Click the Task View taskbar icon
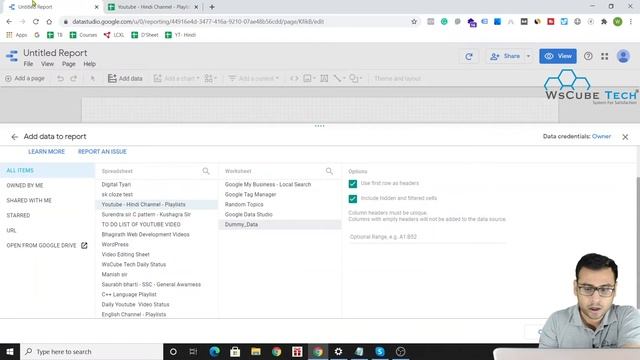Image resolution: width=640 pixels, height=360 pixels. tap(193, 351)
